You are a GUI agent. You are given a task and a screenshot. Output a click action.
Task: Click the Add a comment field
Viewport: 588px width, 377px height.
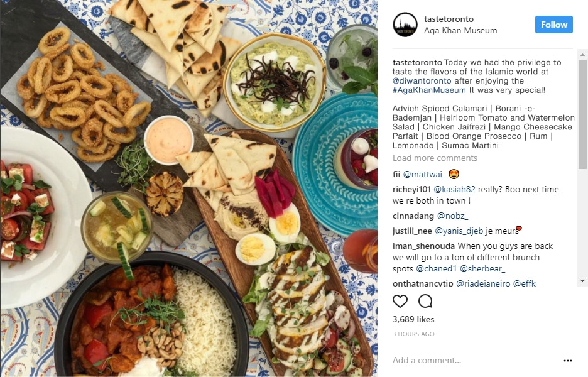click(x=476, y=361)
